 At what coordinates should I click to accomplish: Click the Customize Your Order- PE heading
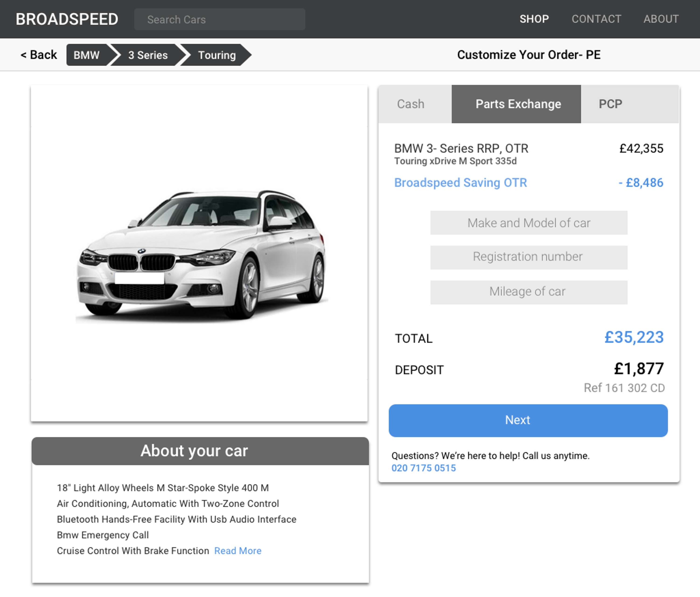(529, 55)
